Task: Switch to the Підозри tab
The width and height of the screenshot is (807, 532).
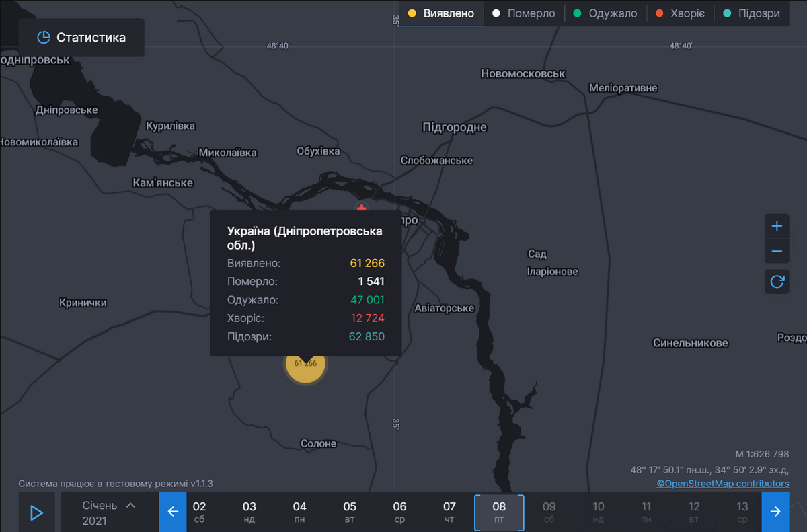Action: (751, 13)
